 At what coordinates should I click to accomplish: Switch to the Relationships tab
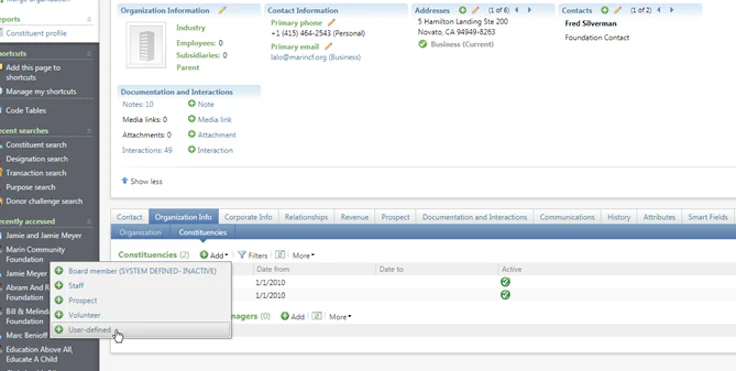[306, 217]
